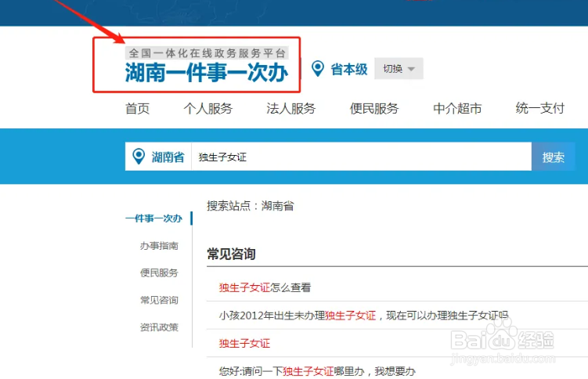Select the 便民服务 sidebar item
Viewport: 588px width, 379px height.
click(x=159, y=273)
